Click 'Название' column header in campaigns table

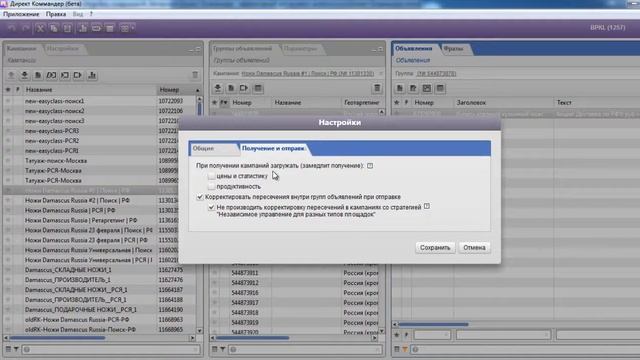tap(39, 90)
